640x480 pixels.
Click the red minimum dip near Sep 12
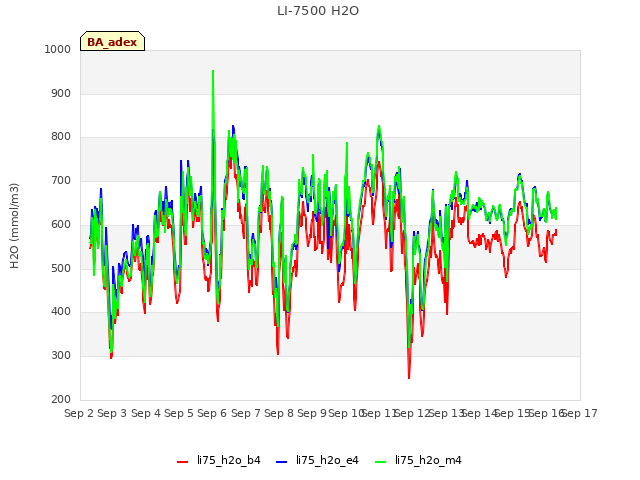409,378
